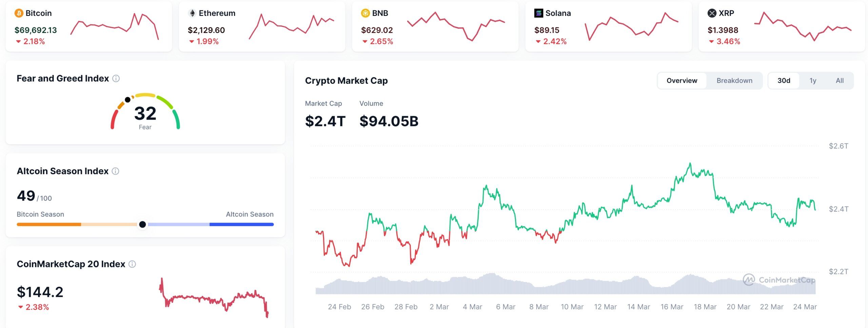The image size is (868, 328).
Task: Open the Fear and Greed Index info tooltip
Action: coord(117,78)
